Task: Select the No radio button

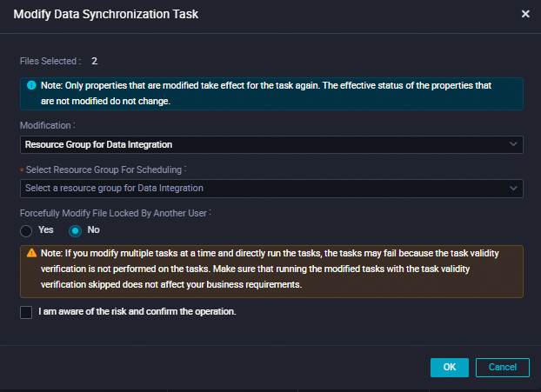Action: coord(75,230)
